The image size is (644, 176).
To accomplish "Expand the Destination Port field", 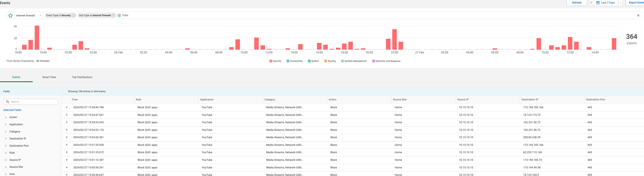I will click(6, 146).
